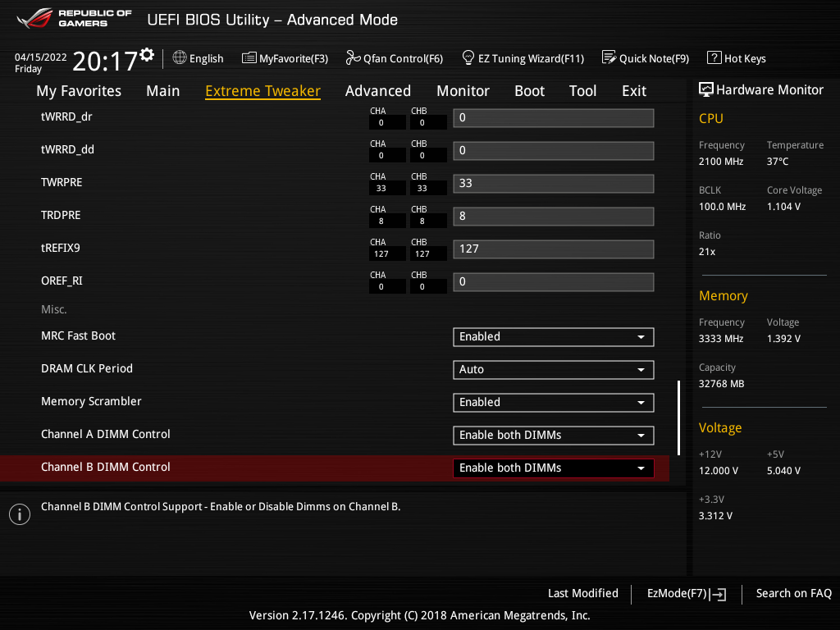Select Channel B DIMM Control label
The width and height of the screenshot is (840, 630).
click(106, 467)
